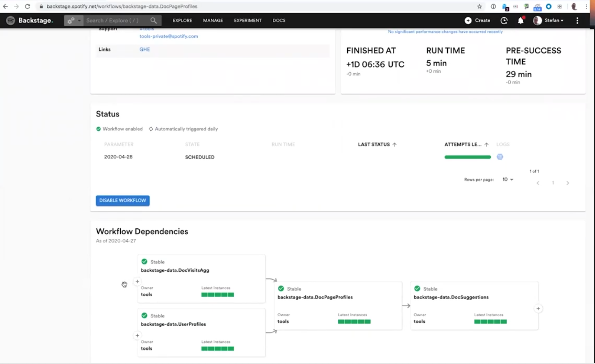Open the Rows per page dropdown
The height and width of the screenshot is (364, 595).
508,180
